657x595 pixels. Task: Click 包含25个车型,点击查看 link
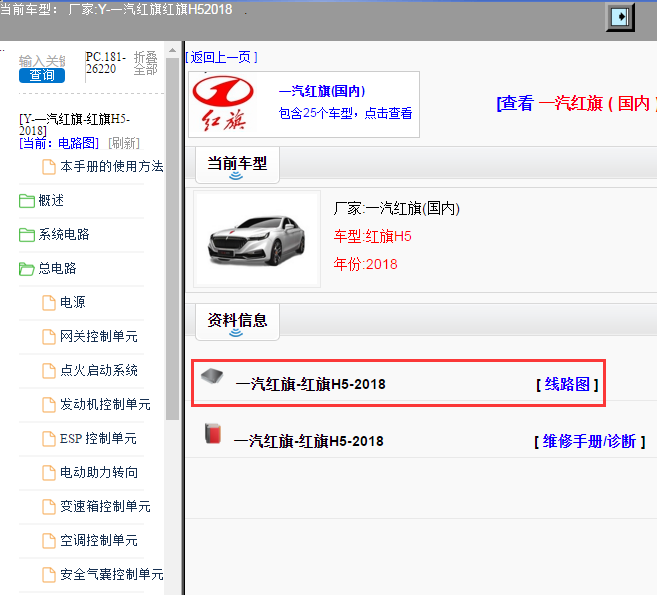tap(345, 113)
